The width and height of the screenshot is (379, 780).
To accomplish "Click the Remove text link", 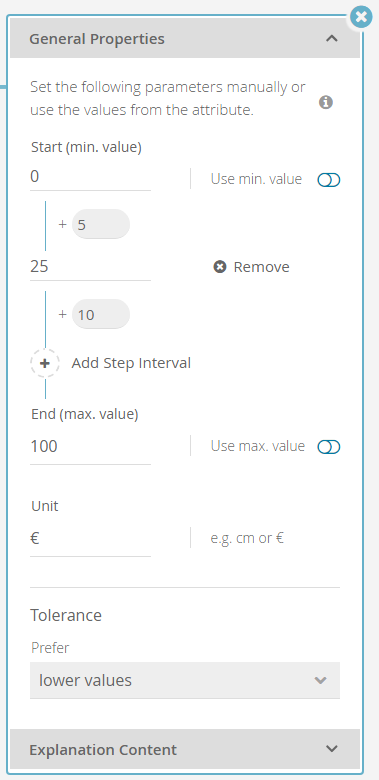I will click(262, 267).
